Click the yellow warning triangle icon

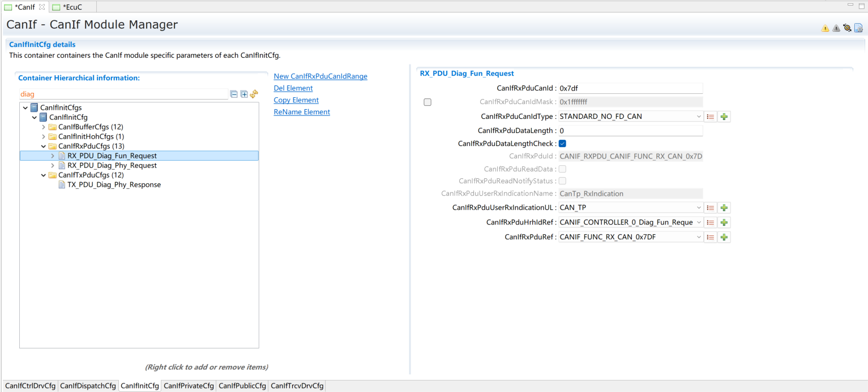[825, 28]
